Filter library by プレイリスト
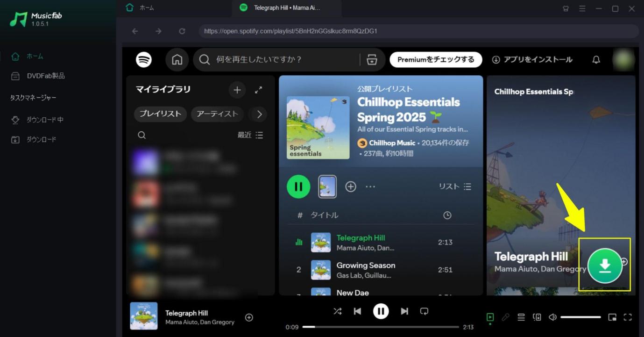 point(161,114)
